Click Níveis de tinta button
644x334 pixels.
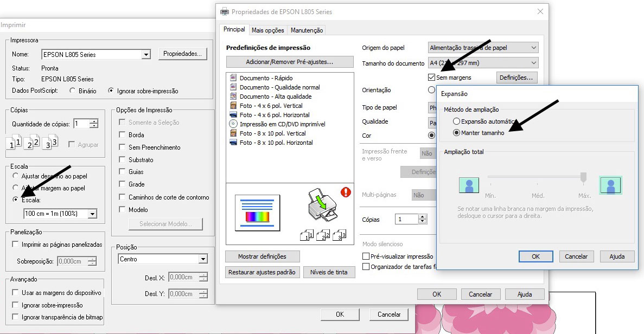pos(329,272)
